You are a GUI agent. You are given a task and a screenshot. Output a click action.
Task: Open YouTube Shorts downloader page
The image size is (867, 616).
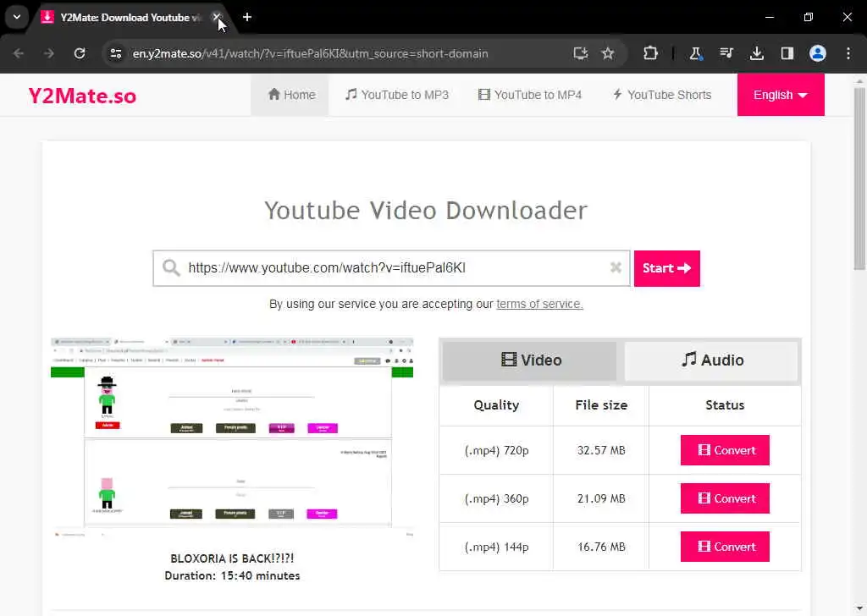pyautogui.click(x=662, y=95)
